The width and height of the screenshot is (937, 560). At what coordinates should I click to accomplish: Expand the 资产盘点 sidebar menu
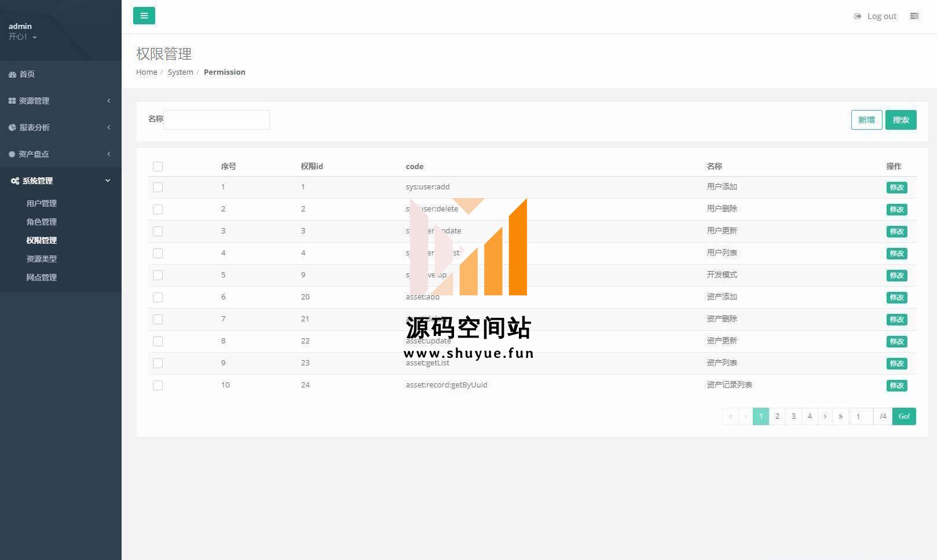pyautogui.click(x=60, y=154)
